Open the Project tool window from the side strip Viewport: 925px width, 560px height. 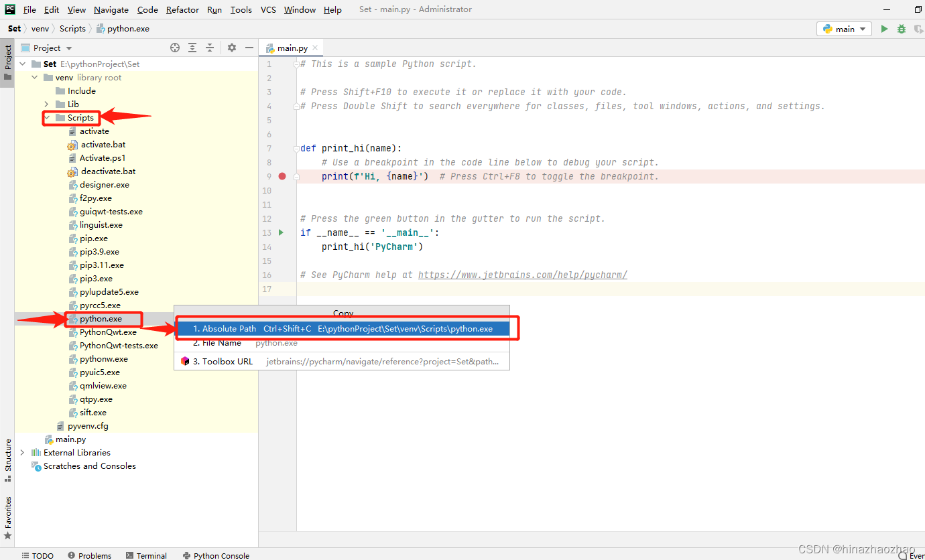[7, 62]
